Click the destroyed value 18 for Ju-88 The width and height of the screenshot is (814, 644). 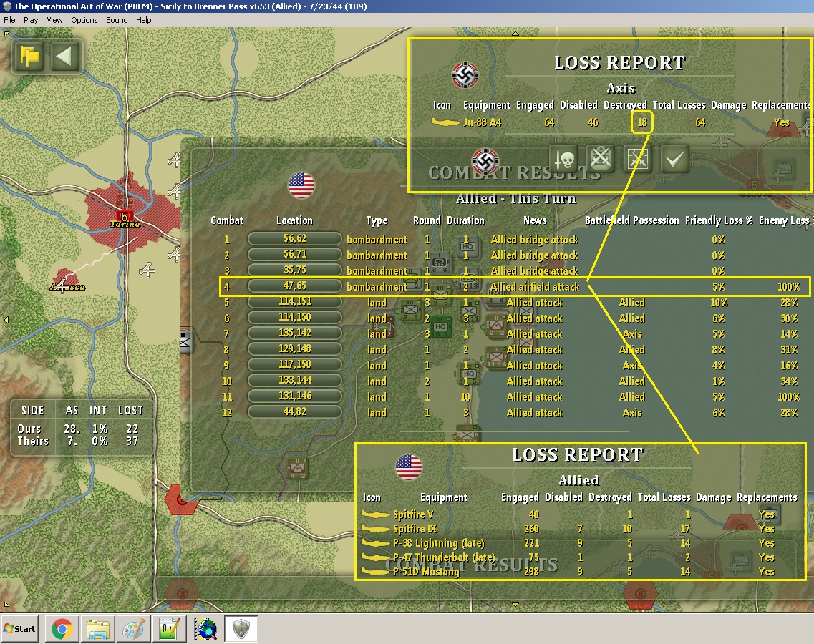point(642,122)
